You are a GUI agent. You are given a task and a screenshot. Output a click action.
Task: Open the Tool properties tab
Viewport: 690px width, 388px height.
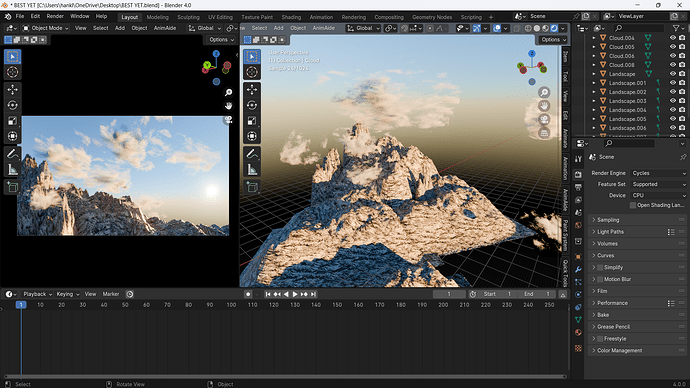coord(578,159)
